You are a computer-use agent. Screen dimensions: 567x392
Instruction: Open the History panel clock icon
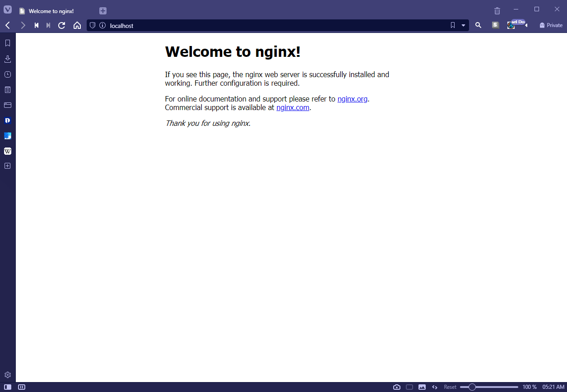click(8, 74)
